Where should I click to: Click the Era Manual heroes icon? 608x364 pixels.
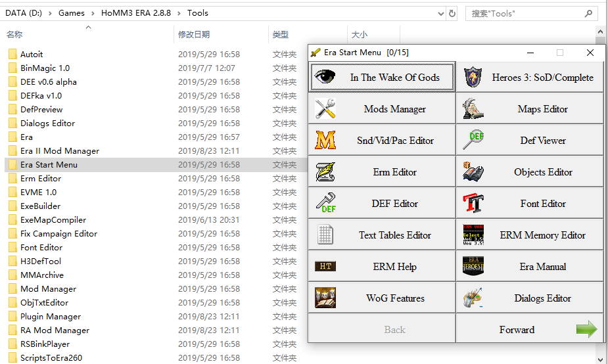pyautogui.click(x=473, y=266)
